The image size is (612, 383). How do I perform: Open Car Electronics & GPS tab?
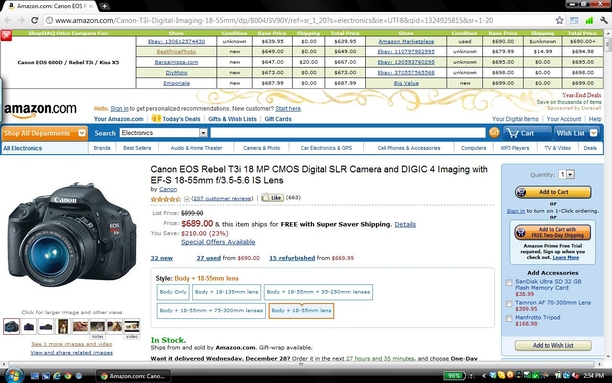[326, 148]
